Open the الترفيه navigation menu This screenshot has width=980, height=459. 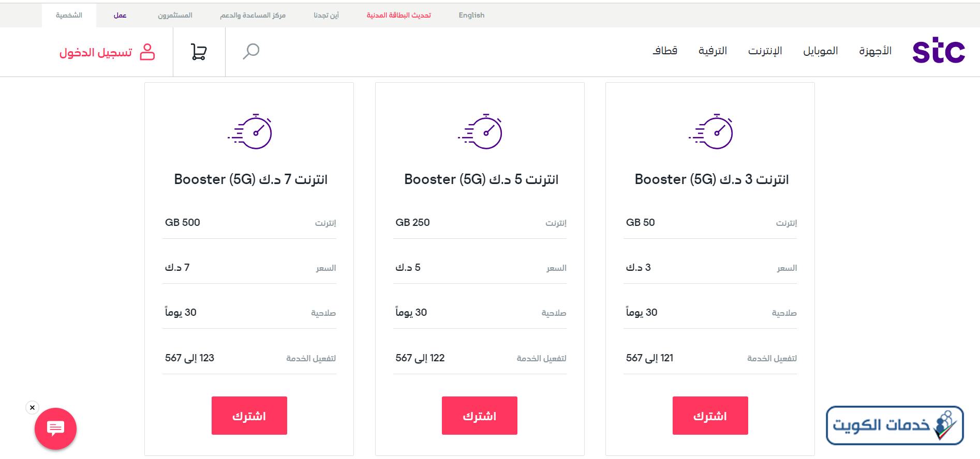pyautogui.click(x=713, y=51)
